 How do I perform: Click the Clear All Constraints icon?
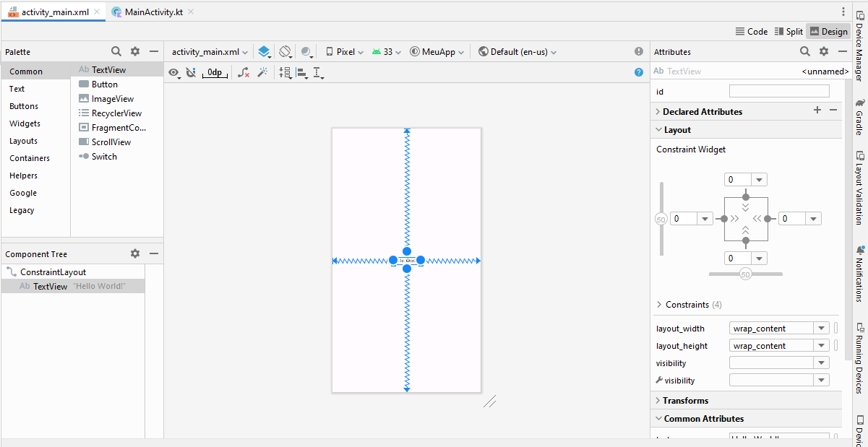[x=244, y=72]
